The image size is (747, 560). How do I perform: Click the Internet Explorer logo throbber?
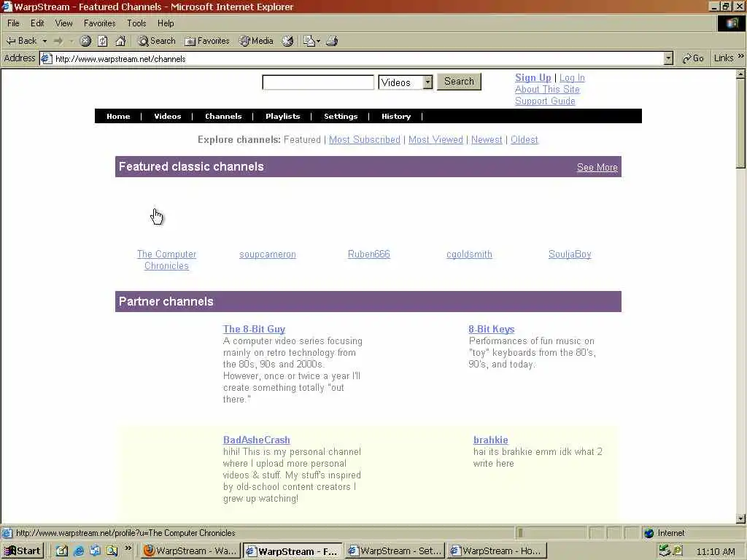(x=731, y=23)
